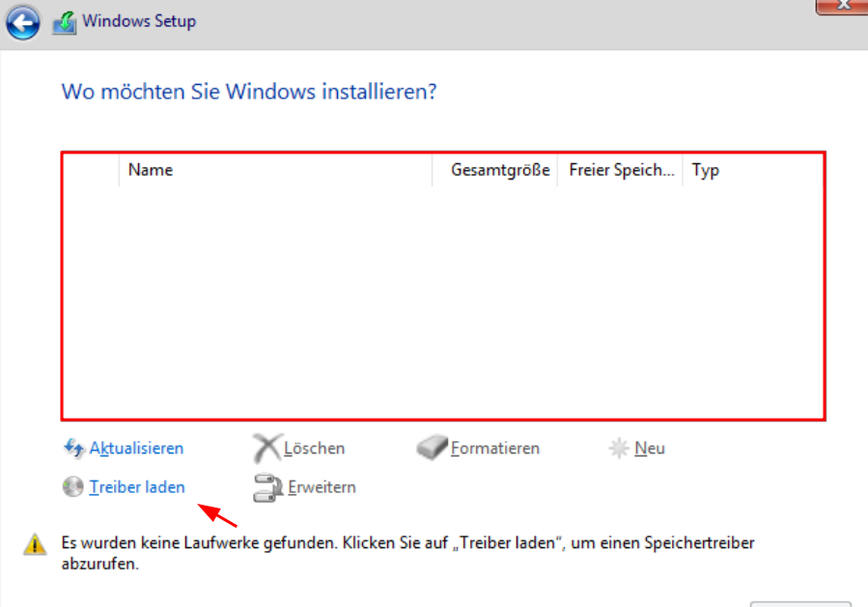
Task: Click the Erweitern link text
Action: coord(322,487)
